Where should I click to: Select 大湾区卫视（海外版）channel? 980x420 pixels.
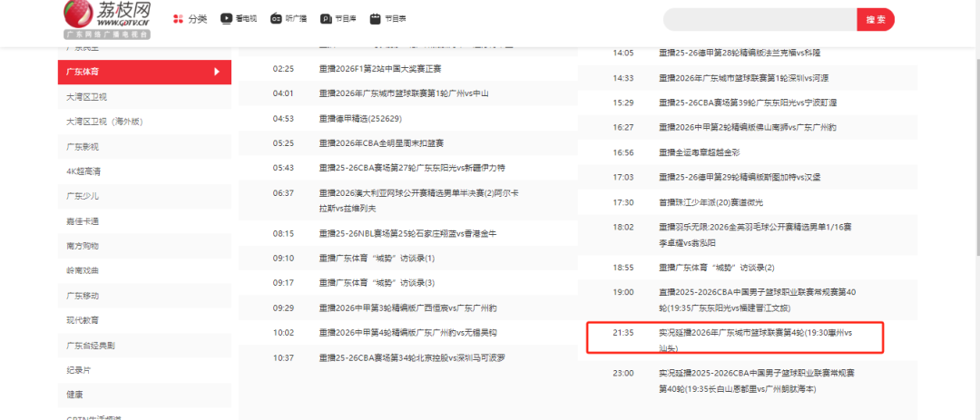tap(144, 122)
